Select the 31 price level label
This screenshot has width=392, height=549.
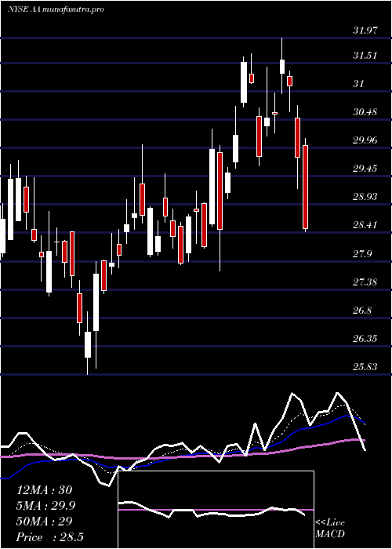pos(358,84)
